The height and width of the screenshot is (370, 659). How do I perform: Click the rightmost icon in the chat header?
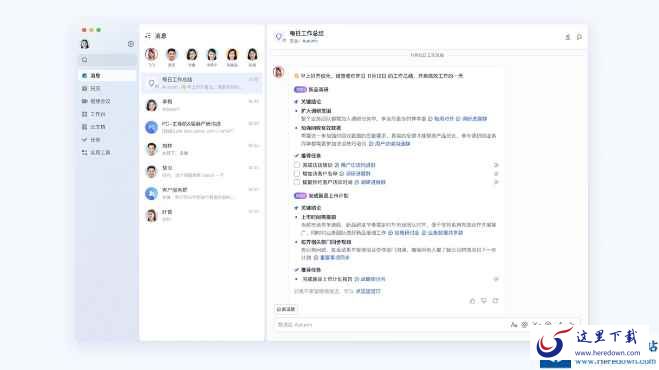click(579, 37)
